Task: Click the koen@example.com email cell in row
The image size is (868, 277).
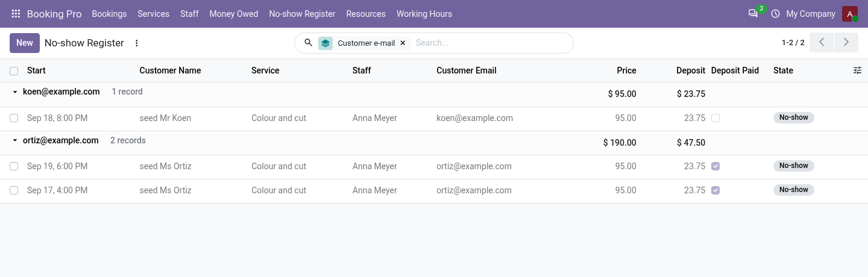Action: pos(474,118)
